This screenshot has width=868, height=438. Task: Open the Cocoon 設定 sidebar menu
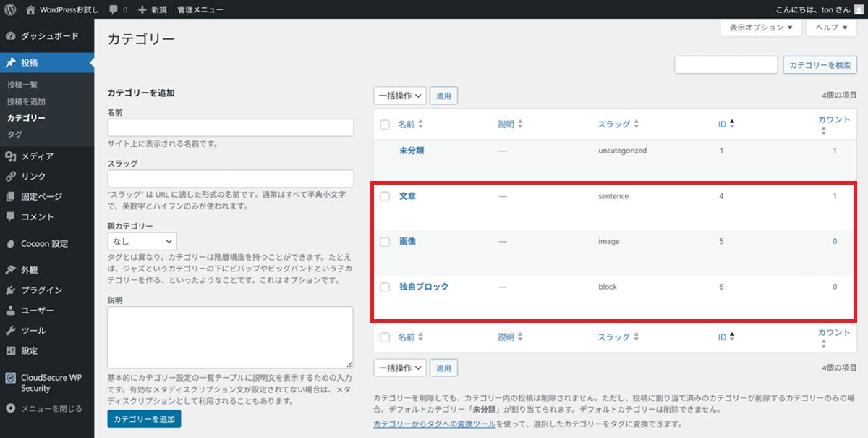(x=43, y=244)
